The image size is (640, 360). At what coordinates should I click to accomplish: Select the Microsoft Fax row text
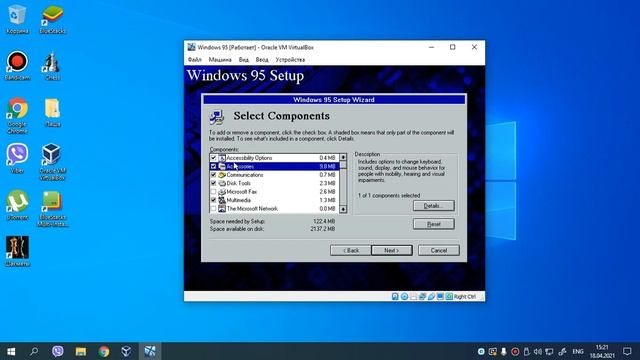pyautogui.click(x=242, y=192)
